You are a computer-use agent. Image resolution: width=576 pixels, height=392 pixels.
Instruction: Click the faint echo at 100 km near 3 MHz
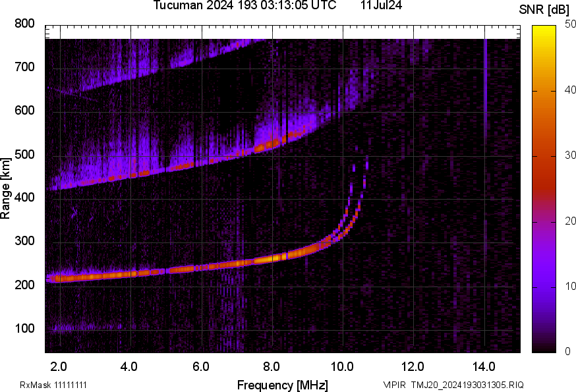click(x=96, y=326)
